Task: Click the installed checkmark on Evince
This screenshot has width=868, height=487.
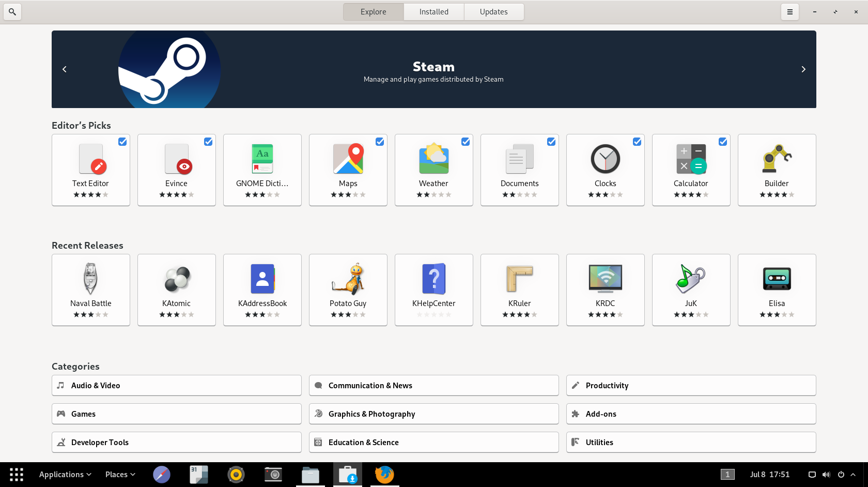Action: coord(208,142)
